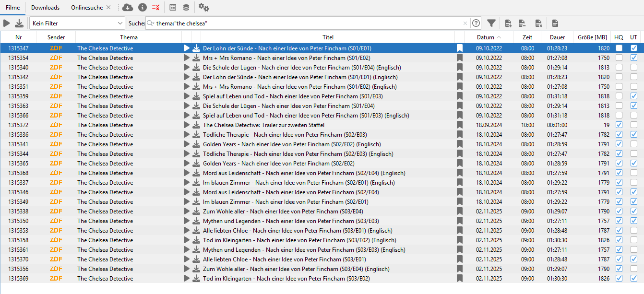Image resolution: width=644 pixels, height=294 pixels.
Task: Click the red blacklist toggle icon
Action: click(156, 7)
